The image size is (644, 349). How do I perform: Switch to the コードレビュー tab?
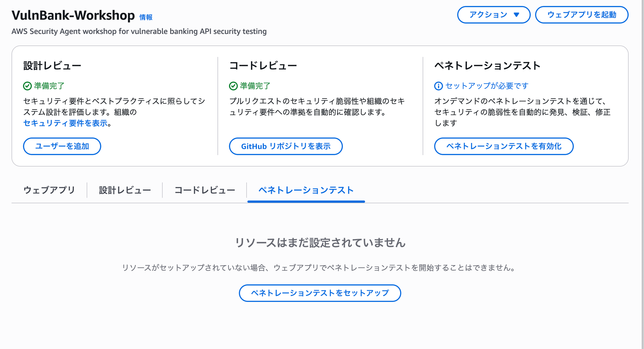point(205,190)
